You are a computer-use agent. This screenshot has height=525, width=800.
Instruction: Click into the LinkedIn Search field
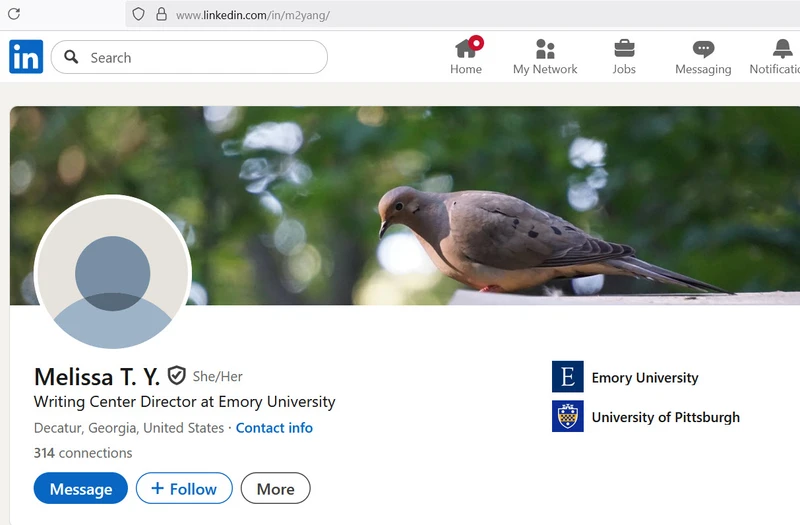[x=200, y=58]
